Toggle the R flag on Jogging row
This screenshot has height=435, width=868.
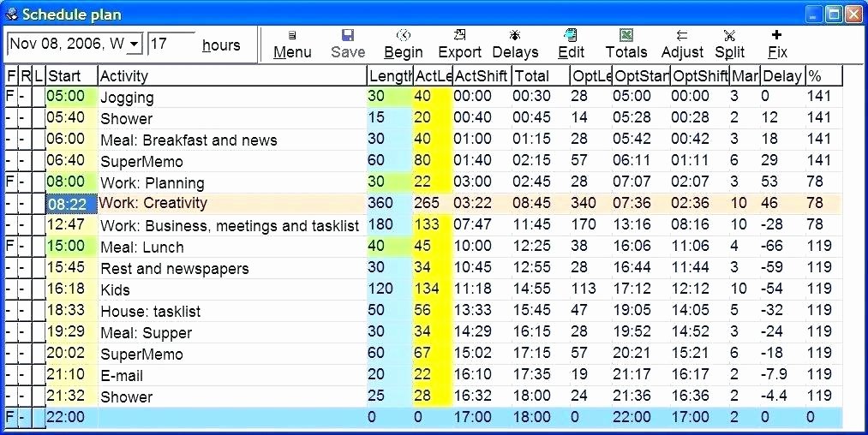click(x=24, y=96)
